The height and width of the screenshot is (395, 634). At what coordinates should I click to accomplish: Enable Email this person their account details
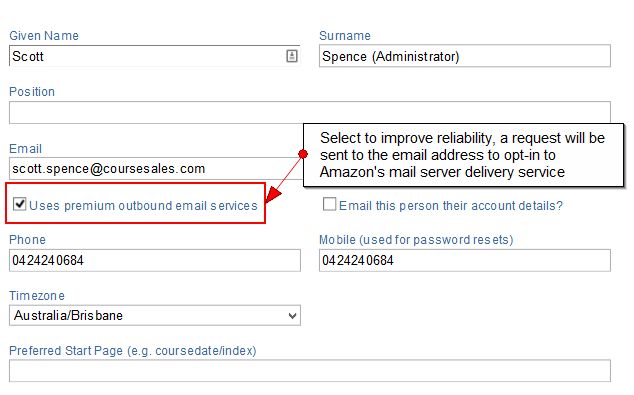(x=329, y=204)
